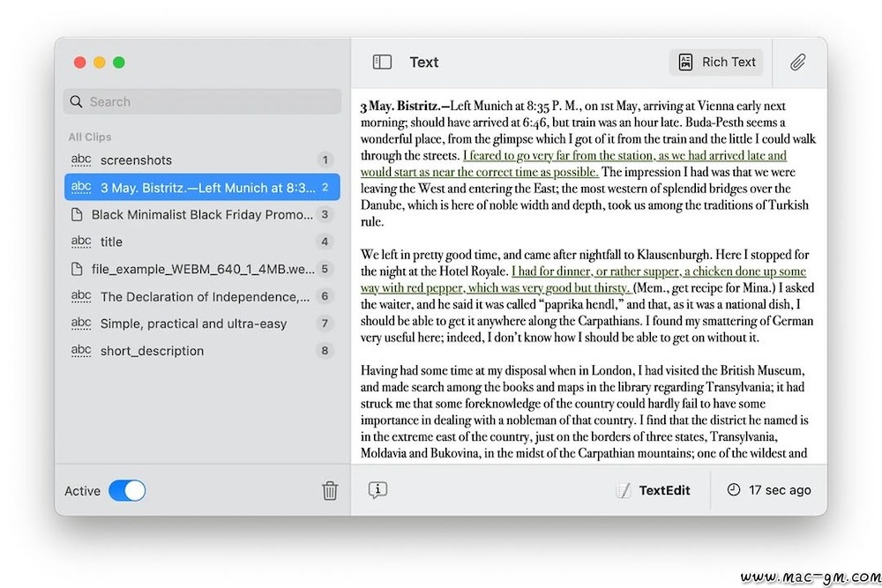Switch off the Active toggle
Screen dimensions: 882x588
(127, 490)
